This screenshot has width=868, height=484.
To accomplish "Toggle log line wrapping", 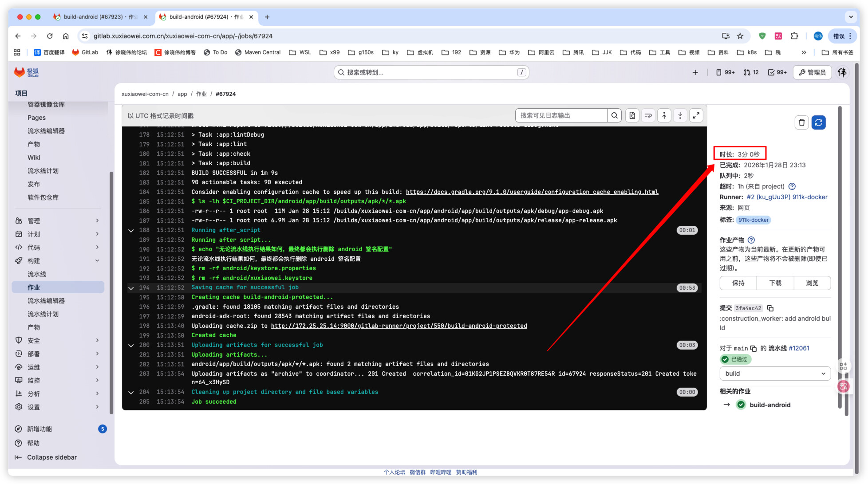I will point(648,116).
